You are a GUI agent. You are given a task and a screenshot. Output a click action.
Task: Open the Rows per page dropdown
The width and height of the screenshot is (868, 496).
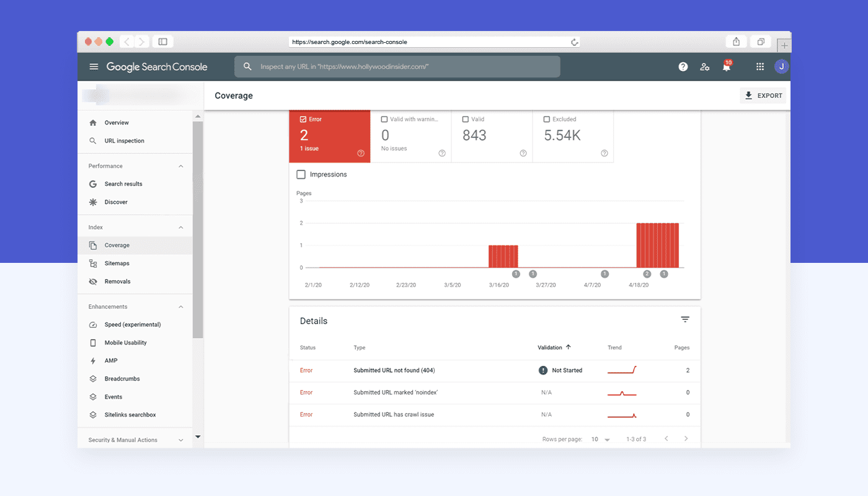tap(600, 439)
